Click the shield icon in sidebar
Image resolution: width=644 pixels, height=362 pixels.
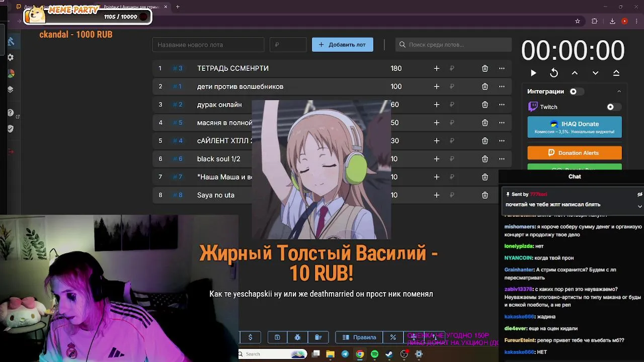pyautogui.click(x=11, y=129)
